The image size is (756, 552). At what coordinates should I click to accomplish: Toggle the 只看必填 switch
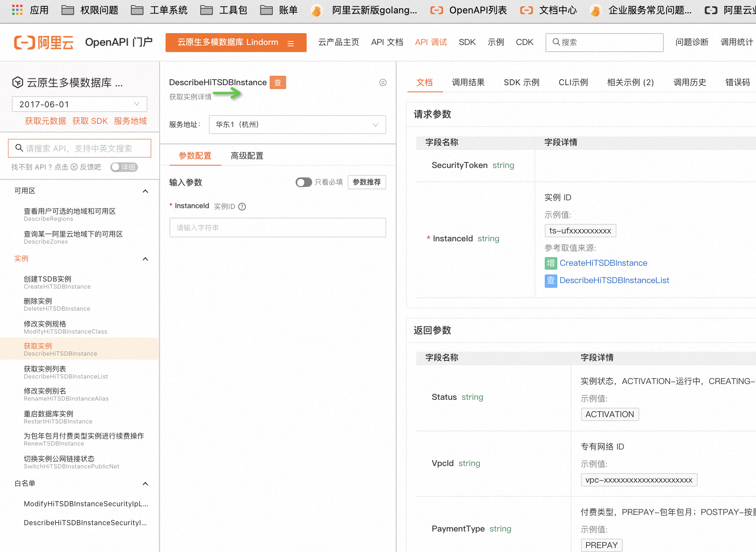click(x=304, y=182)
